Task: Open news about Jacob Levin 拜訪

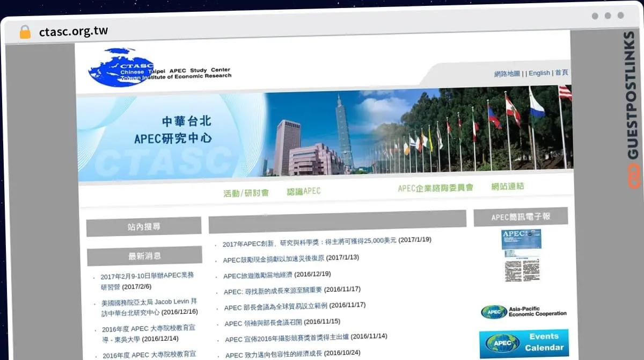Action: tap(149, 307)
